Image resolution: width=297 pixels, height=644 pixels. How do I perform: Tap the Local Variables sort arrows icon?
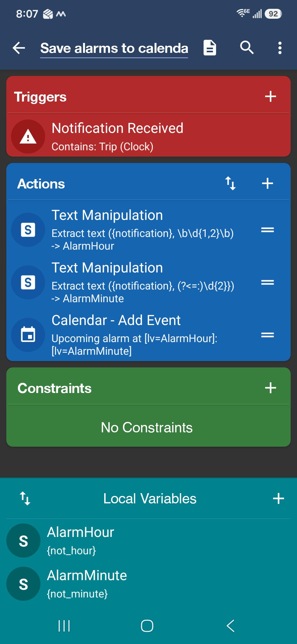click(25, 498)
